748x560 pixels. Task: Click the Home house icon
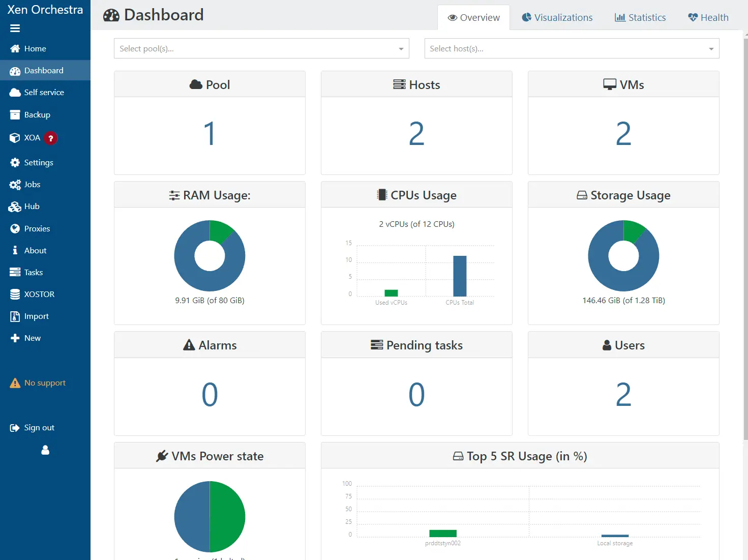(x=15, y=49)
